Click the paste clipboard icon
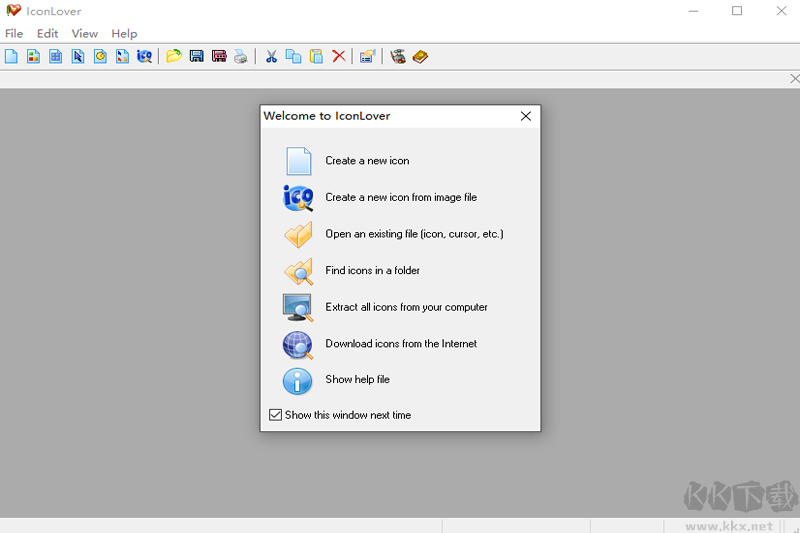 click(316, 57)
